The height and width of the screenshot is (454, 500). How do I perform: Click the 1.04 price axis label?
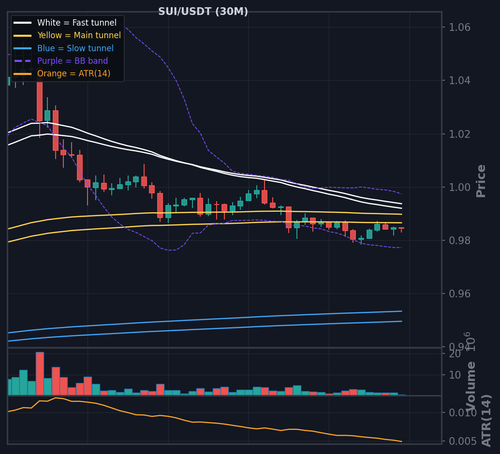coord(460,81)
